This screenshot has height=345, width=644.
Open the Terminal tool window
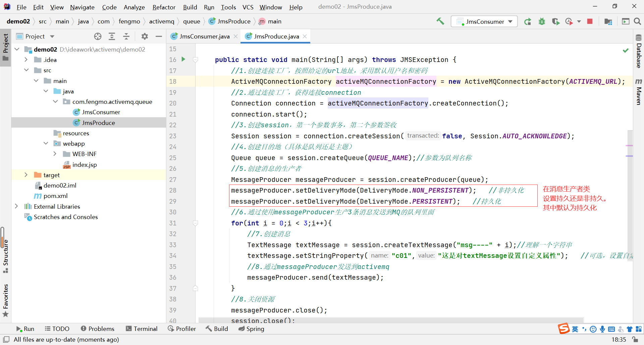click(x=142, y=329)
